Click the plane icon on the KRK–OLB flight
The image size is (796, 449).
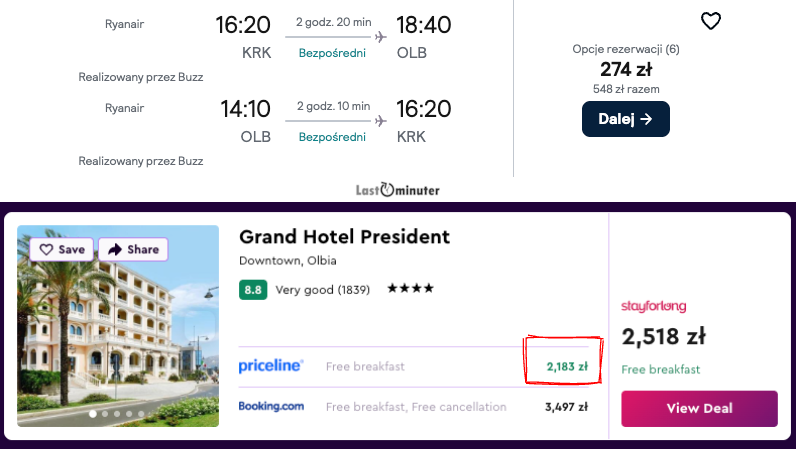click(x=380, y=37)
